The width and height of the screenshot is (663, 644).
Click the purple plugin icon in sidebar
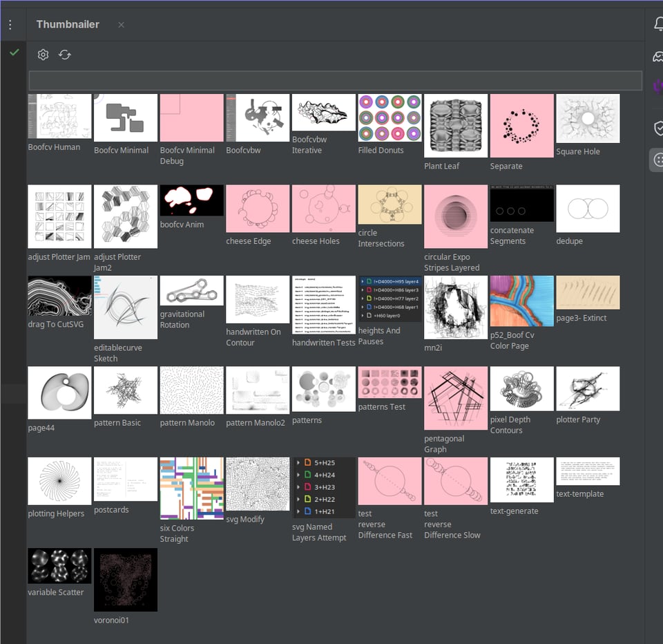click(658, 86)
